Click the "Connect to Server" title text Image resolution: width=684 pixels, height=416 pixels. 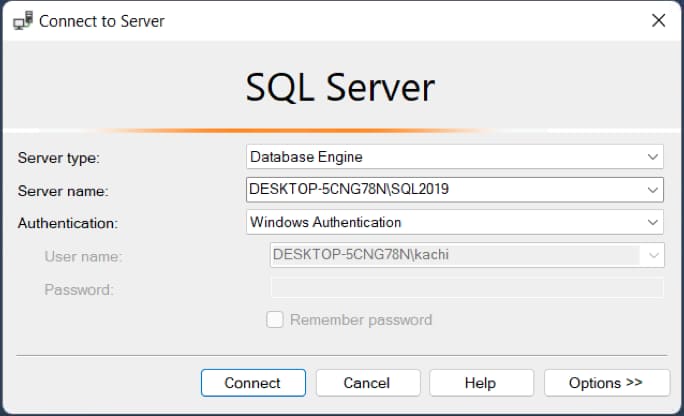[102, 20]
